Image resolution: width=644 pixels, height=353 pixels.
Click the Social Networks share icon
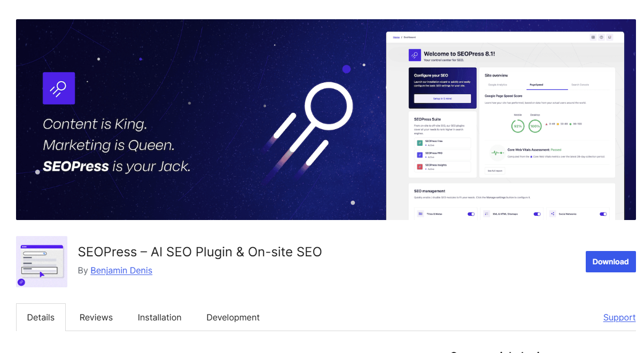click(553, 214)
